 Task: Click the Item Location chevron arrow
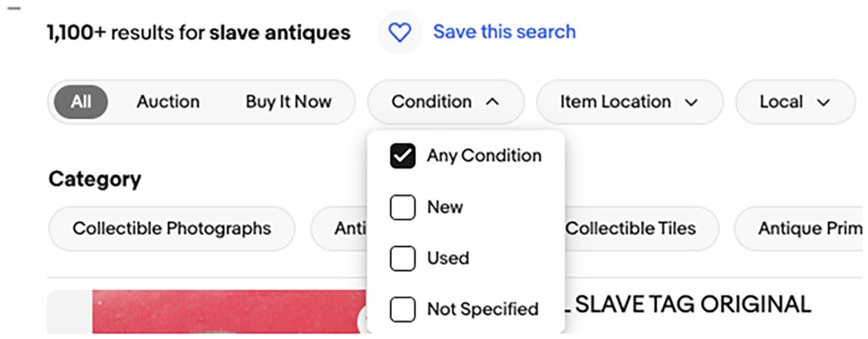(691, 102)
